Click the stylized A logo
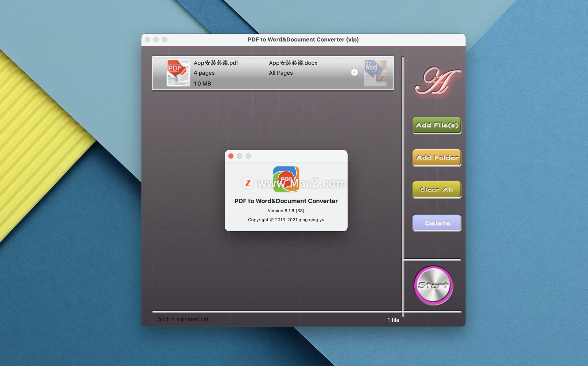Image resolution: width=588 pixels, height=366 pixels. (x=437, y=80)
